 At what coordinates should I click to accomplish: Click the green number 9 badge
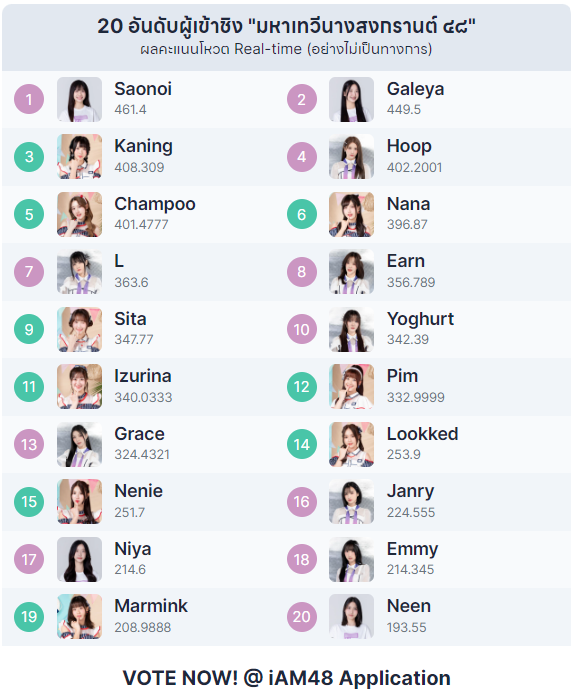(x=29, y=329)
